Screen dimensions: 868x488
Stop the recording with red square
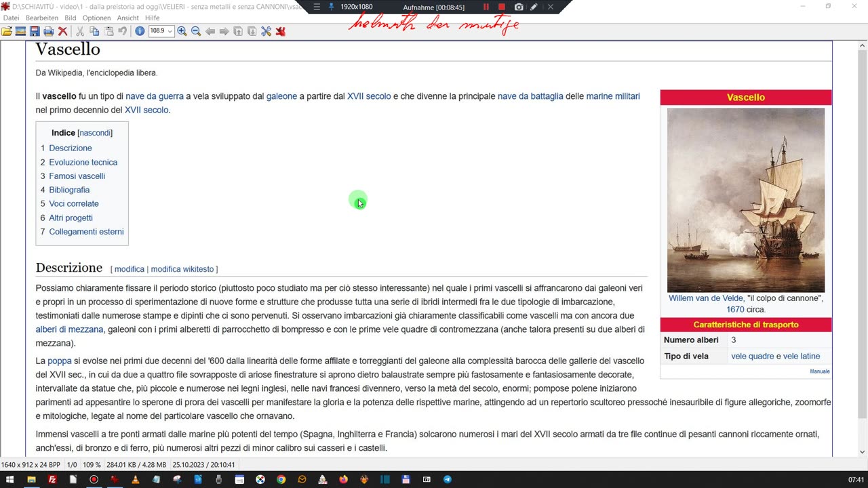tap(502, 7)
